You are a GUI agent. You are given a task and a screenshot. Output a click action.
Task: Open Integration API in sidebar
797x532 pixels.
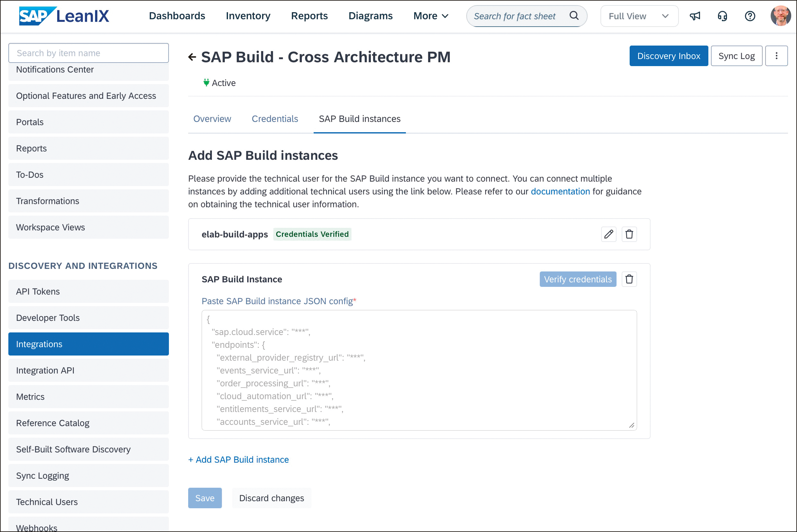(88, 370)
